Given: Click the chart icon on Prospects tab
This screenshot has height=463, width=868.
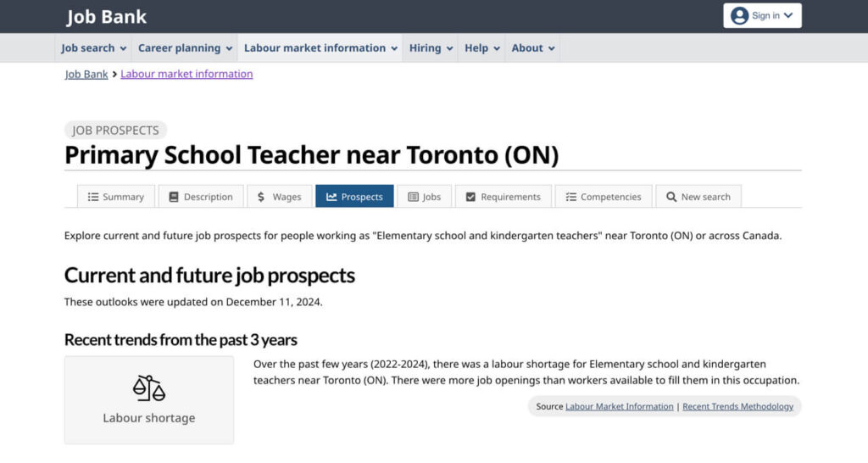Looking at the screenshot, I should [331, 197].
